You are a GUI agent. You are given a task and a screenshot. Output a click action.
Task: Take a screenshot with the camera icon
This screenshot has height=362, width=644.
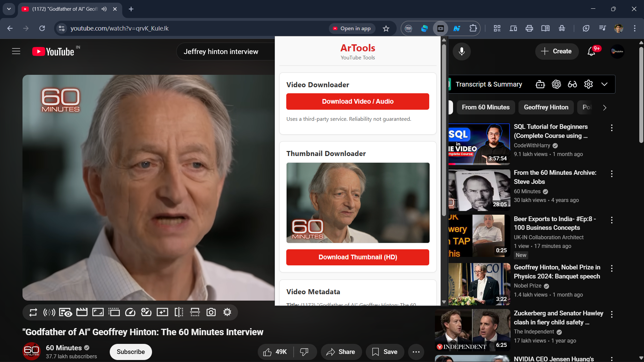pos(211,312)
